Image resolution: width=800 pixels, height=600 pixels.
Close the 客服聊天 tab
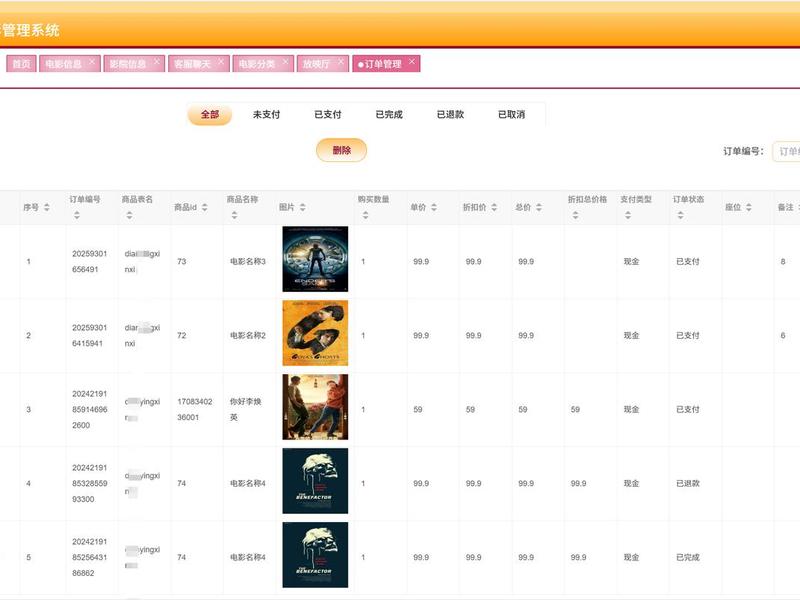(x=221, y=62)
